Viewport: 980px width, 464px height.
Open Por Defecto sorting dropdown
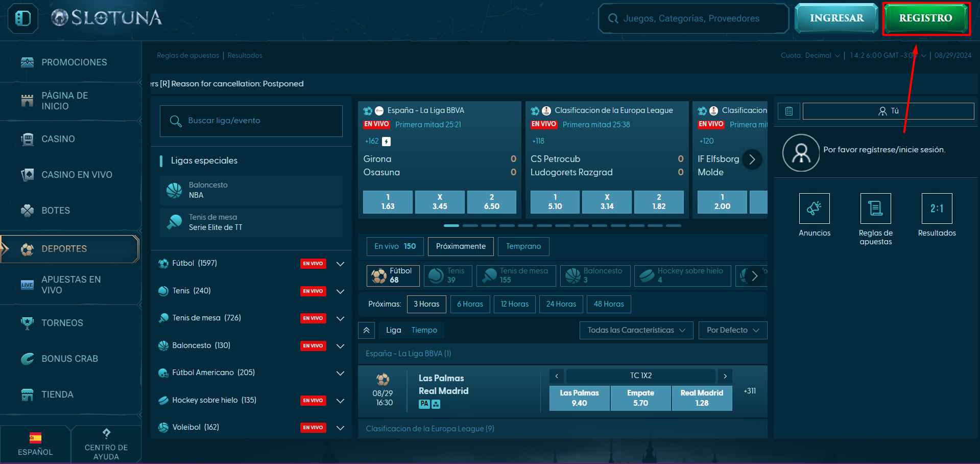pos(733,330)
